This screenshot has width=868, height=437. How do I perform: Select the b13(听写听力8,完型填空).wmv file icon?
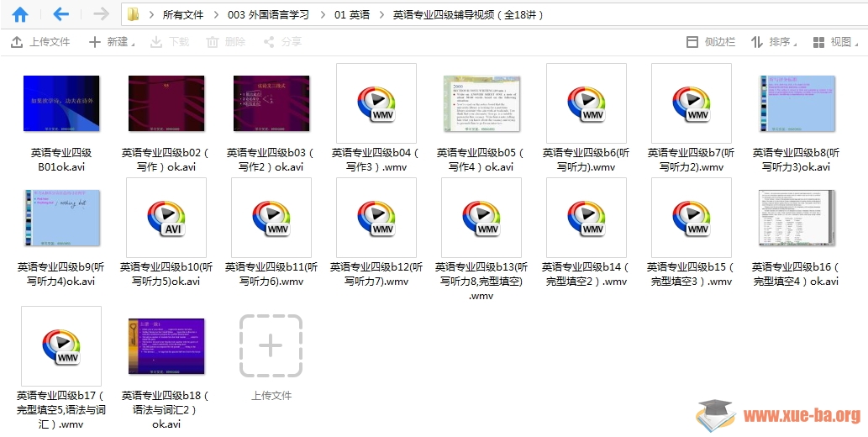coord(481,218)
